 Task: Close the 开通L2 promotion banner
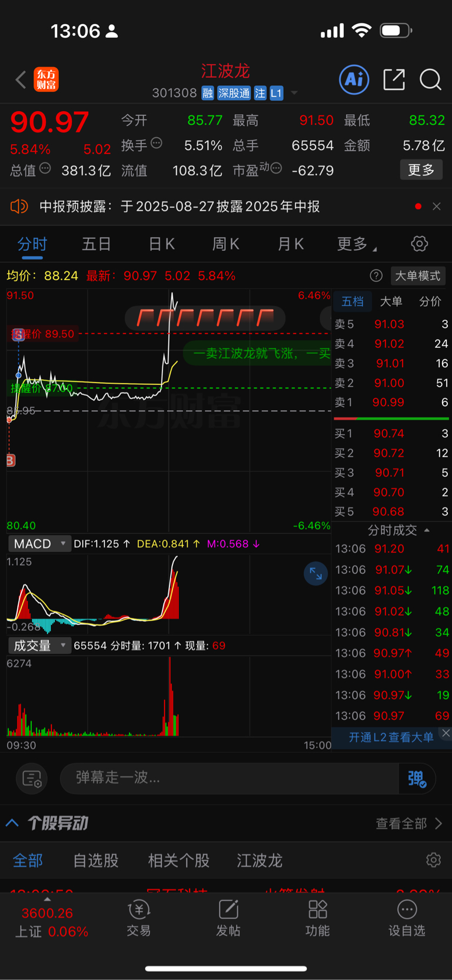point(446,733)
